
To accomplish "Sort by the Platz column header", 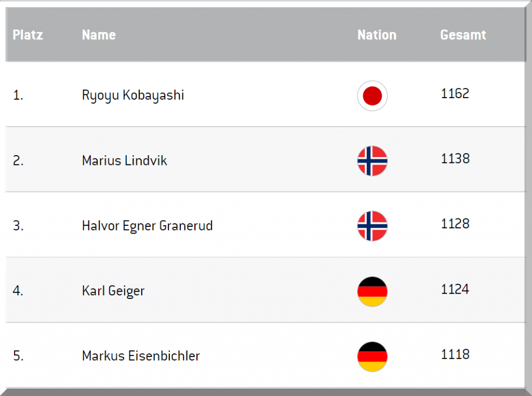I will coord(28,35).
